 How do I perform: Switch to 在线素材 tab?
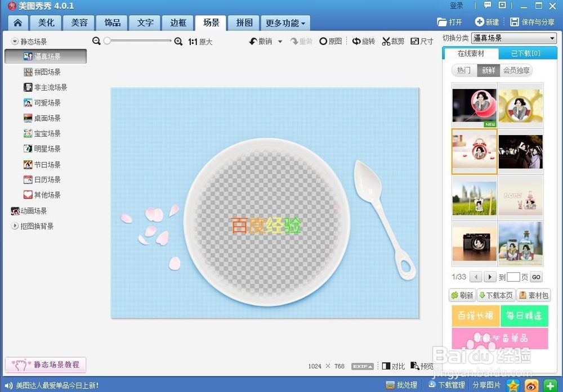tap(471, 53)
